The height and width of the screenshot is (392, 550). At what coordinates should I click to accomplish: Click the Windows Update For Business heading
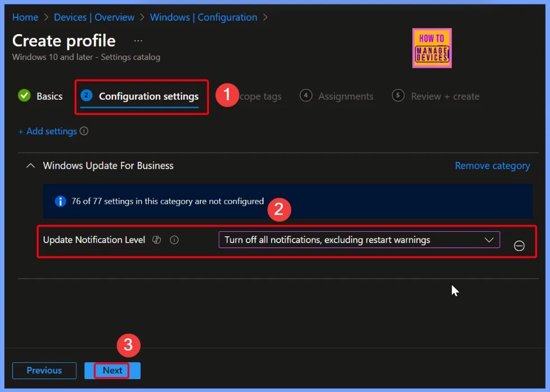[x=108, y=166]
